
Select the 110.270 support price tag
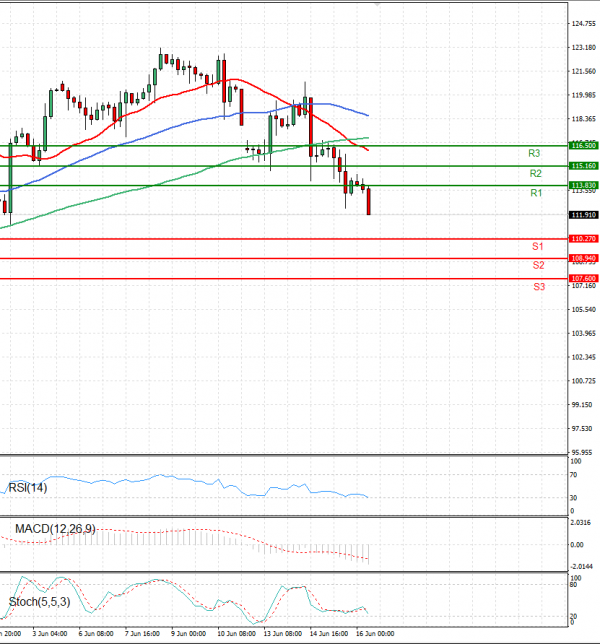tap(584, 239)
